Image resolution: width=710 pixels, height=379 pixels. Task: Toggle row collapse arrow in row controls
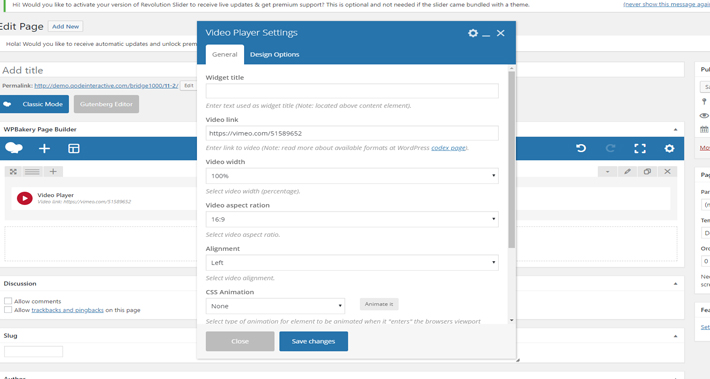point(607,172)
